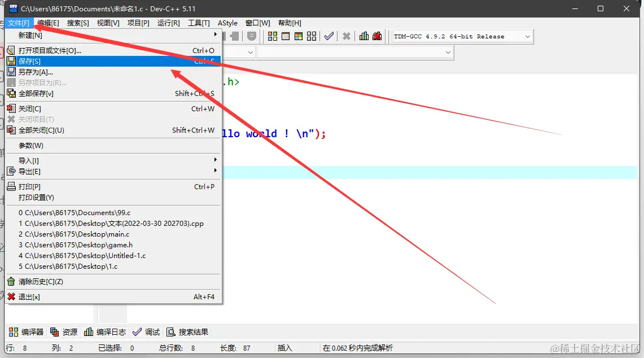The image size is (644, 358).
Task: Open the 文件[F] menu
Action: pyautogui.click(x=19, y=23)
